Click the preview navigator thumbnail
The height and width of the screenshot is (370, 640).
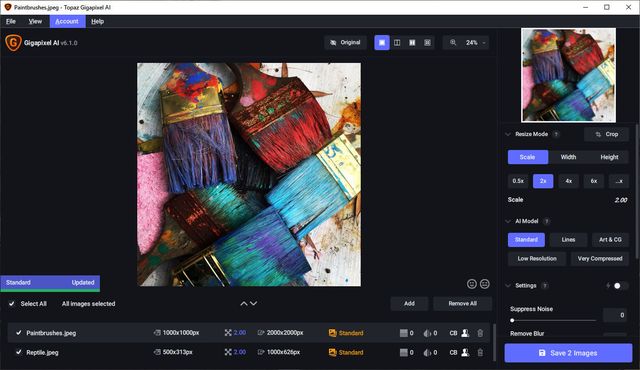(x=568, y=75)
